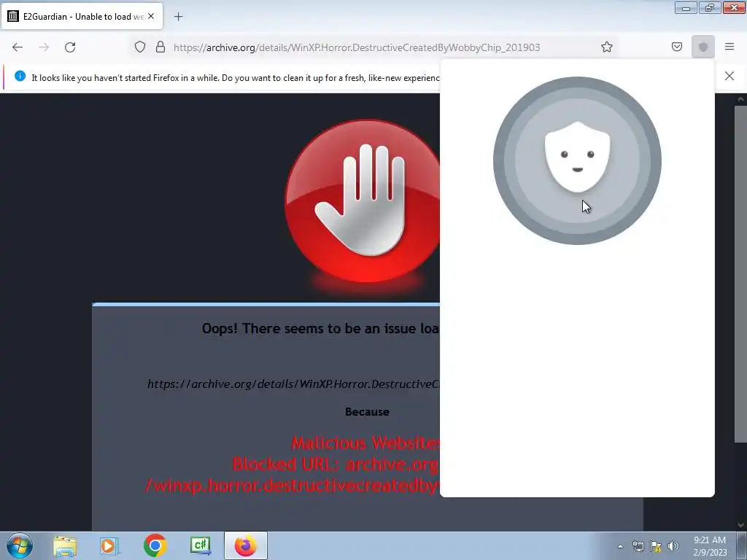747x560 pixels.
Task: Click the Firefox taskbar button
Action: pos(245,545)
